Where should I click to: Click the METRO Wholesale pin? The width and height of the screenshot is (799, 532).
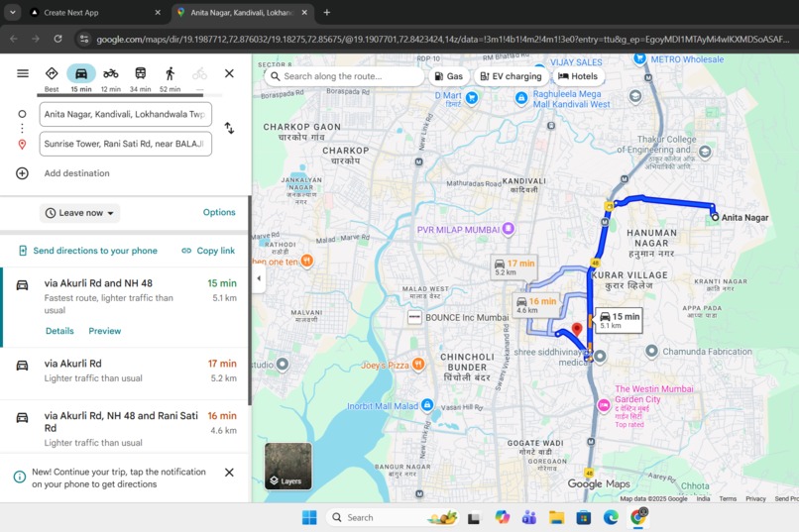pyautogui.click(x=639, y=58)
